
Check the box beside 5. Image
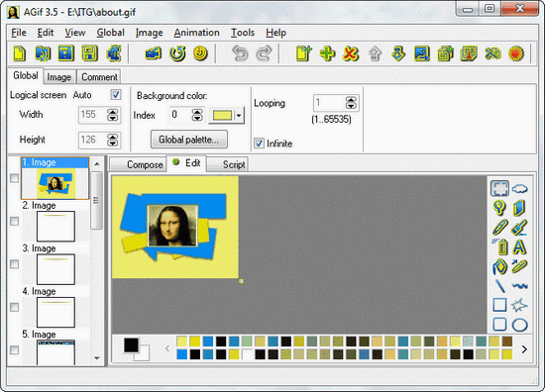(14, 350)
